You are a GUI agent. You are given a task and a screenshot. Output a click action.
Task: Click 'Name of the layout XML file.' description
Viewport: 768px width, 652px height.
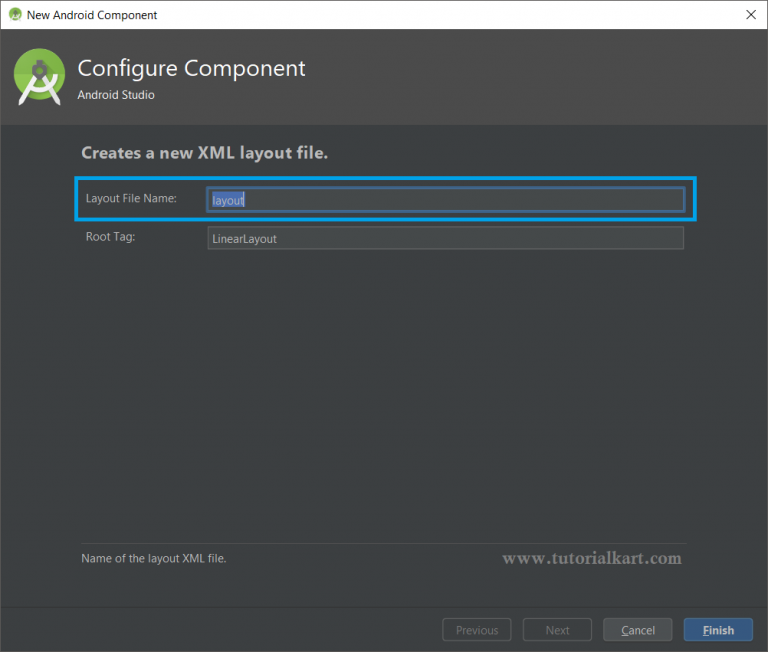point(153,558)
